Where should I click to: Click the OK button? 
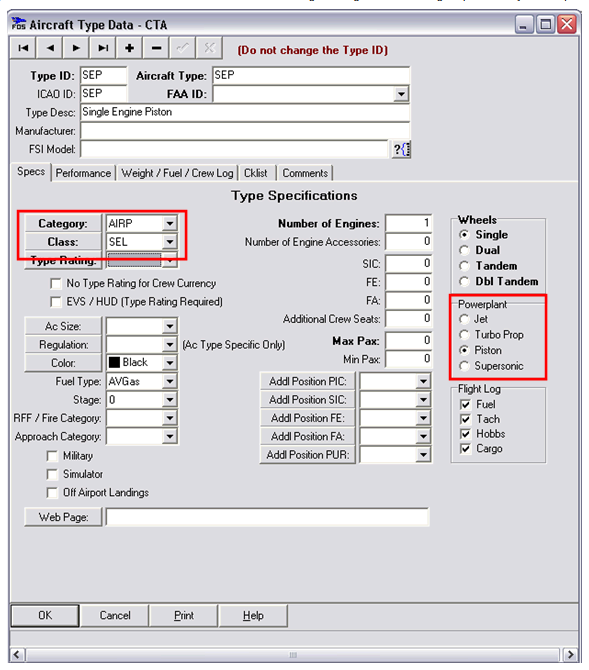coord(45,616)
